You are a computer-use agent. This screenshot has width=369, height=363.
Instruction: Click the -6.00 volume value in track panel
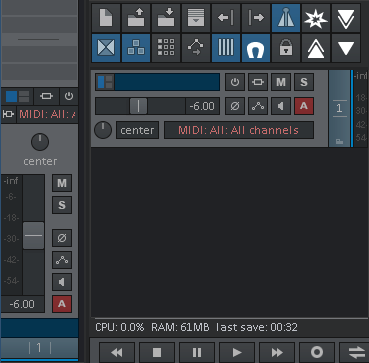(x=202, y=106)
